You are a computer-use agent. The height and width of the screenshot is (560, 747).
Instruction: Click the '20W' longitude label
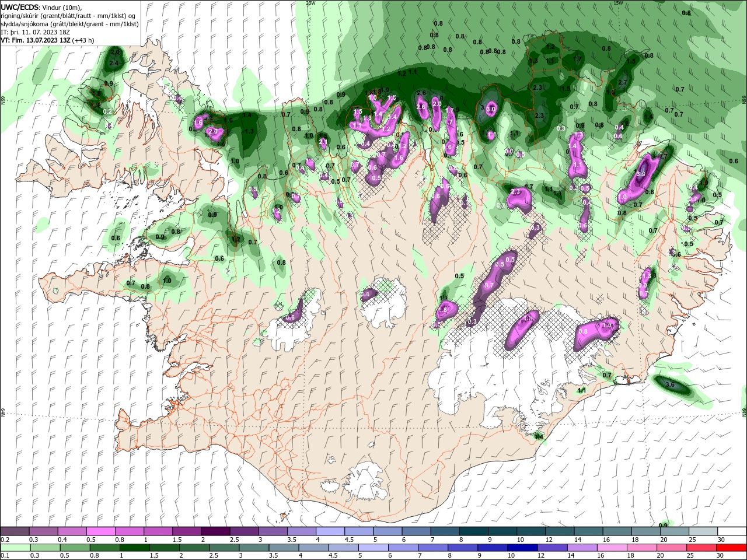[x=310, y=3]
